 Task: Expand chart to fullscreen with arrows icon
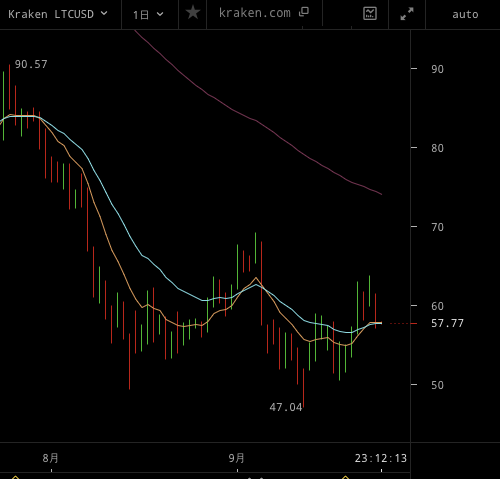[x=407, y=14]
